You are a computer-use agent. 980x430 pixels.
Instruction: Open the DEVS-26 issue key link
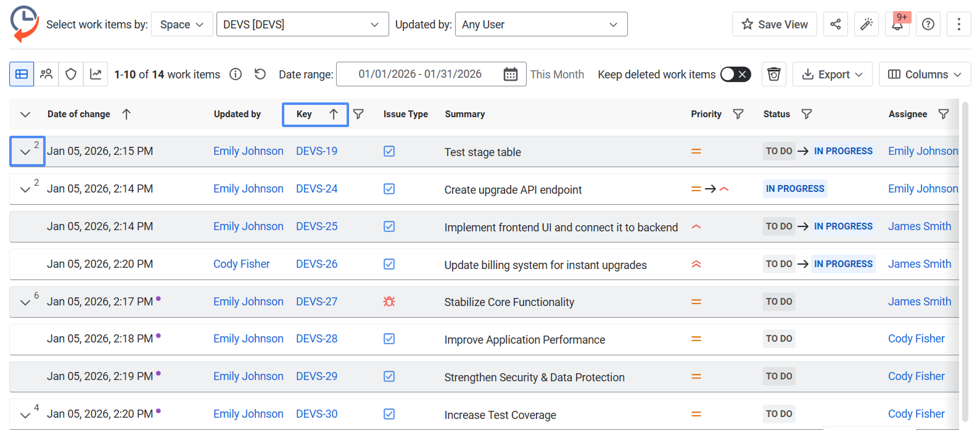(x=316, y=264)
